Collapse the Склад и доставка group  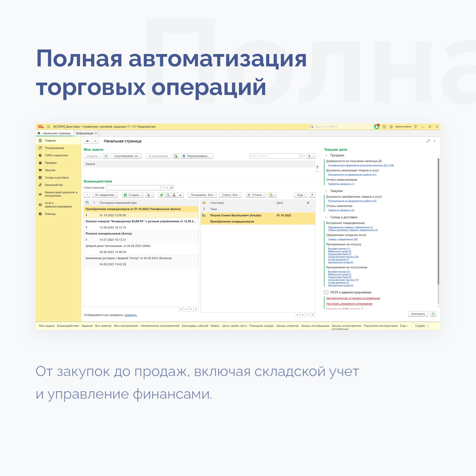click(326, 217)
